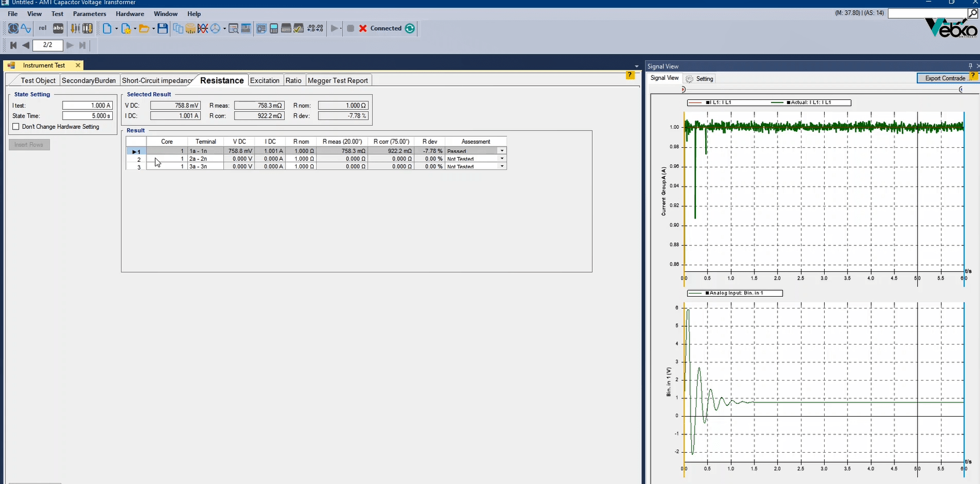The width and height of the screenshot is (980, 484).
Task: Click the calculator icon in toolbar
Action: [274, 28]
